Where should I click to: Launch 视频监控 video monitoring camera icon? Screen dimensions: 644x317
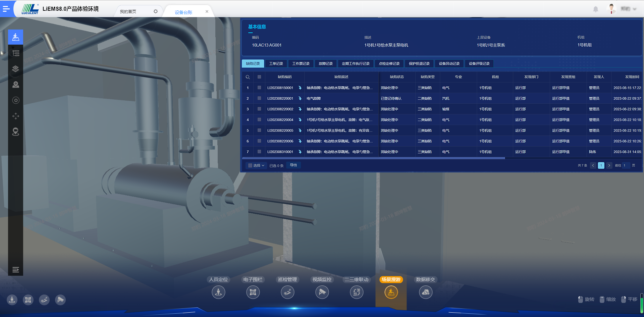click(x=322, y=292)
